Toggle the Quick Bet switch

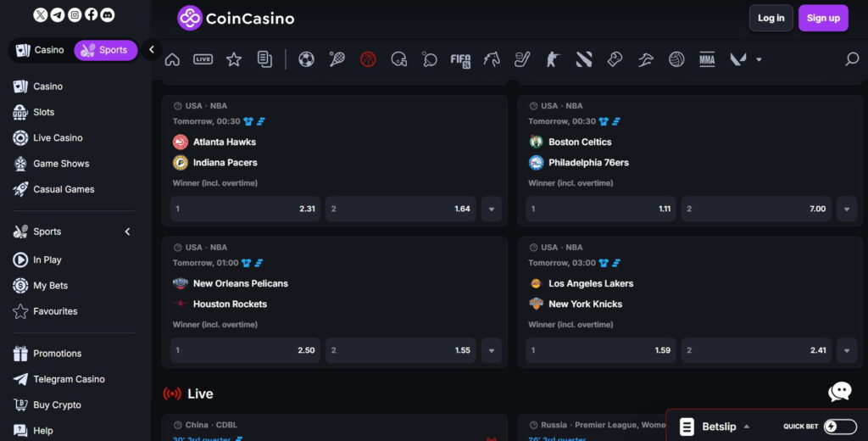click(x=840, y=426)
